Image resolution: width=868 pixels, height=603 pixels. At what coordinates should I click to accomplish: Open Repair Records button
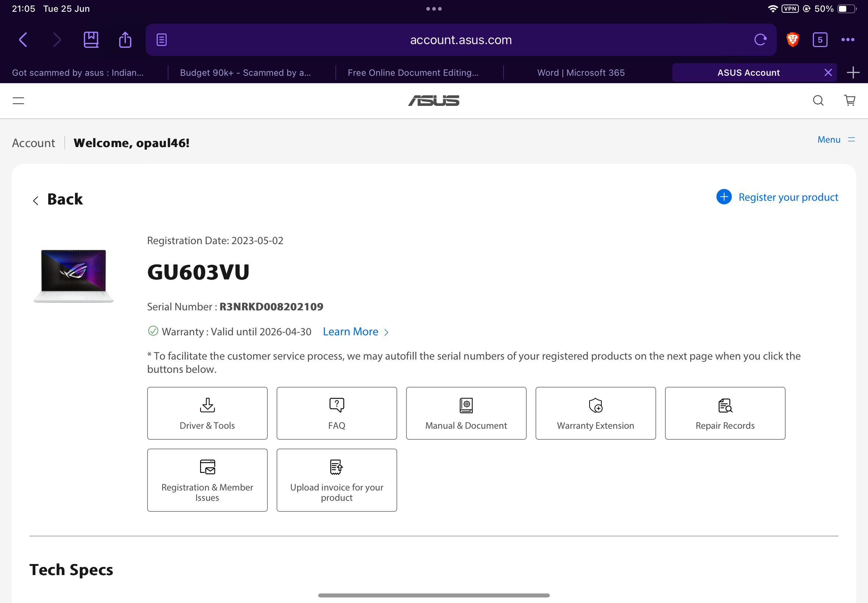click(725, 413)
